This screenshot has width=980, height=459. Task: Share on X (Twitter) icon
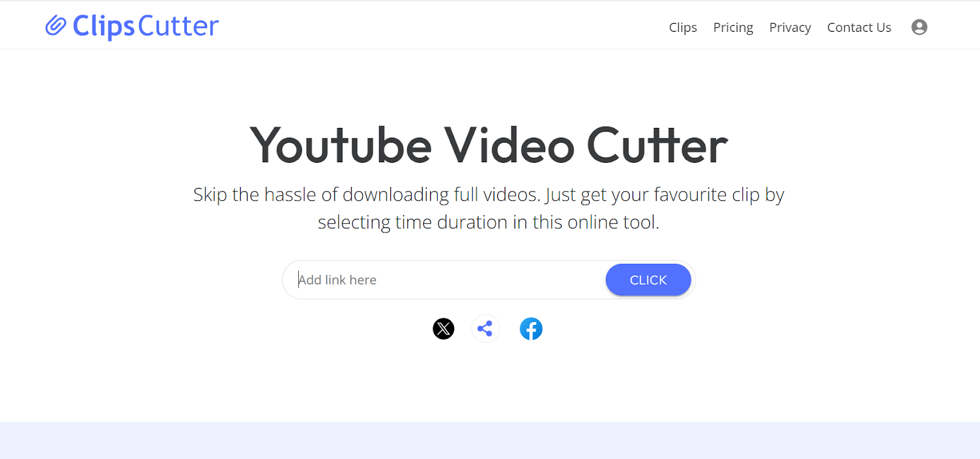[x=443, y=329]
